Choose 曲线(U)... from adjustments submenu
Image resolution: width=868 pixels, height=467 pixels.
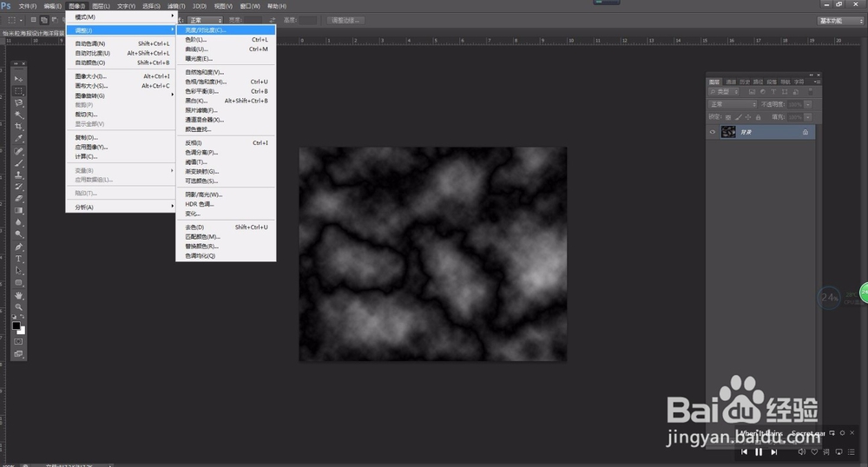(226, 49)
